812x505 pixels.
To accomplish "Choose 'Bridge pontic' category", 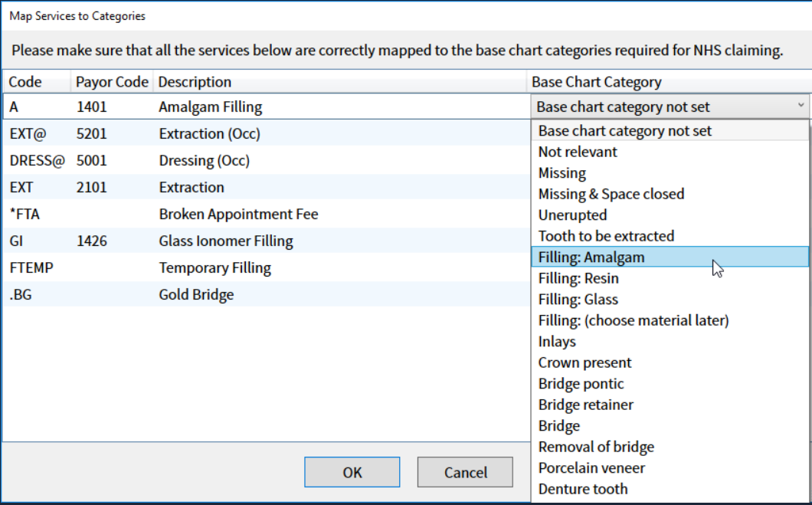I will coord(581,384).
